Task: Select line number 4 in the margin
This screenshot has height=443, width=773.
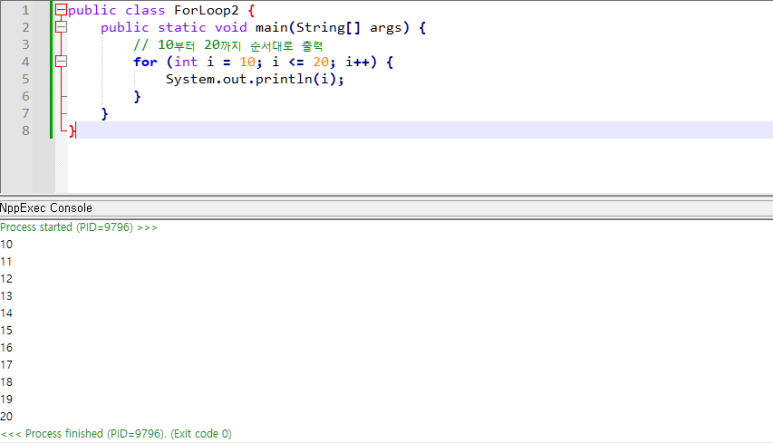Action: 25,62
